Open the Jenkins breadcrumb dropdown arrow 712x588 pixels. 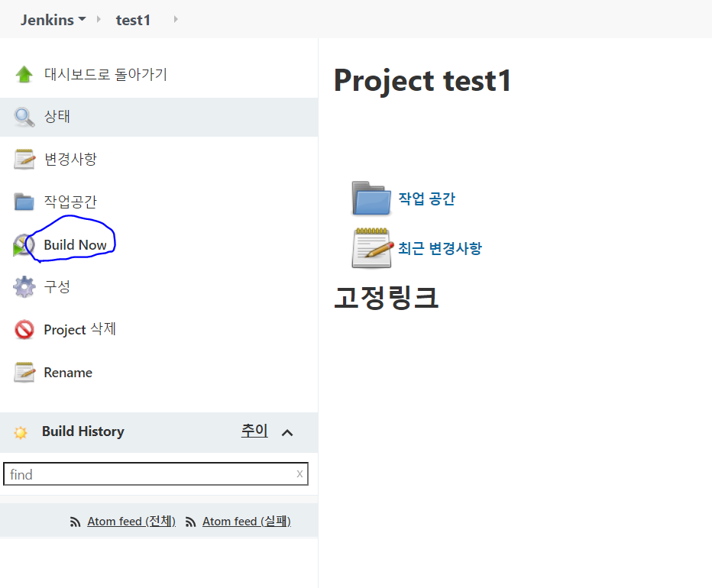point(83,19)
